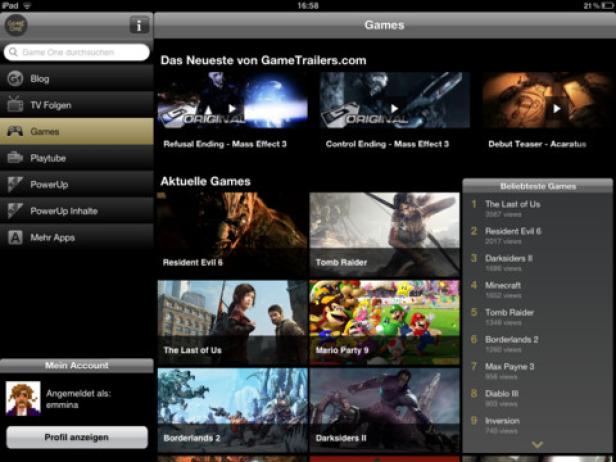
Task: Open the Borderlands 2 game tile
Action: pos(233,410)
